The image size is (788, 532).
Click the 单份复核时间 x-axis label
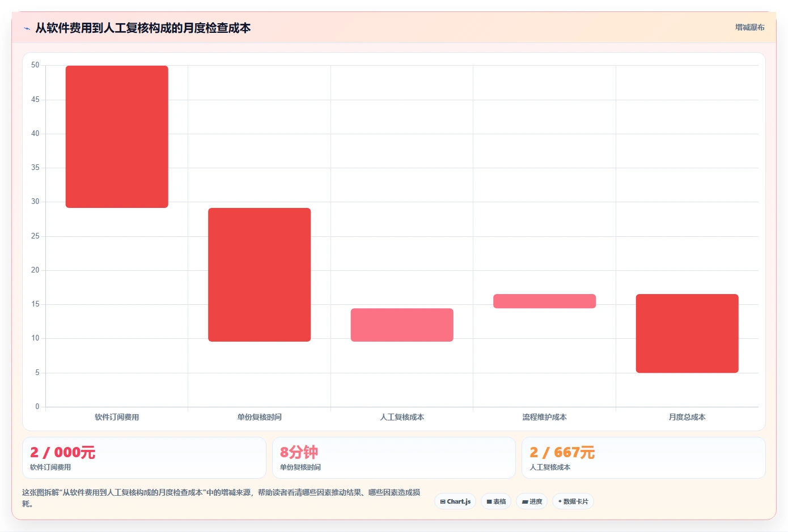point(259,417)
